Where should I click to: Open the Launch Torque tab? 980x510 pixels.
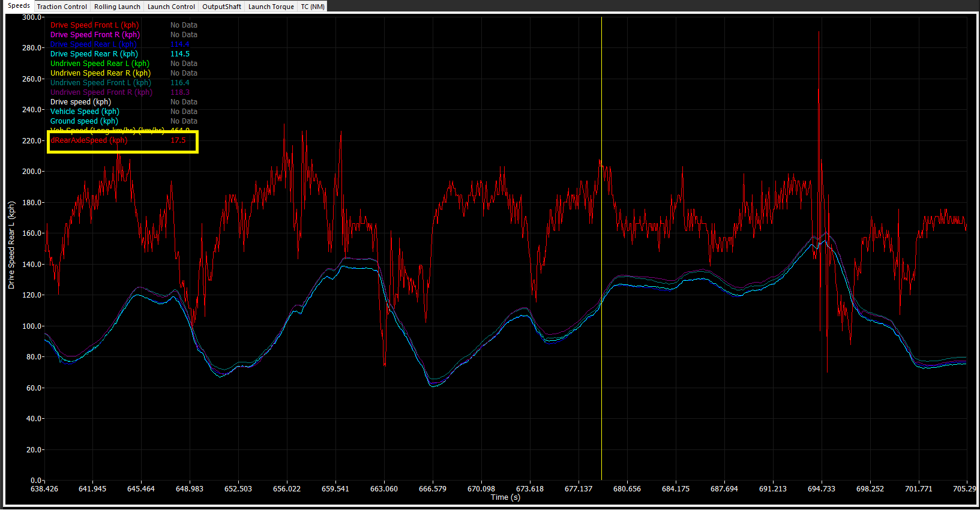271,7
